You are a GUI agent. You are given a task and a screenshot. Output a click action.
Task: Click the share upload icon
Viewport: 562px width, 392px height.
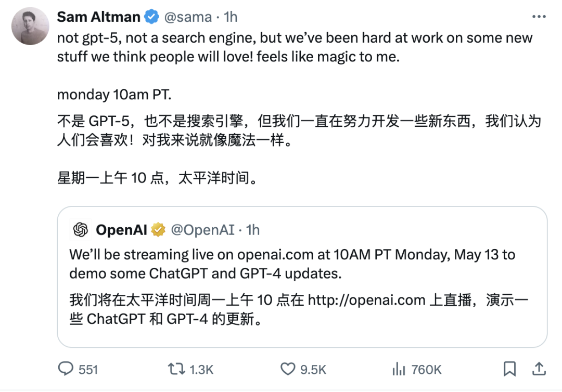pos(540,369)
